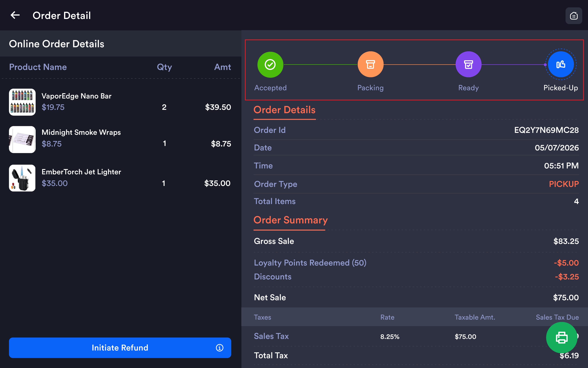
Task: Select the blue Picked-Up thumbs-up icon
Action: (x=561, y=64)
